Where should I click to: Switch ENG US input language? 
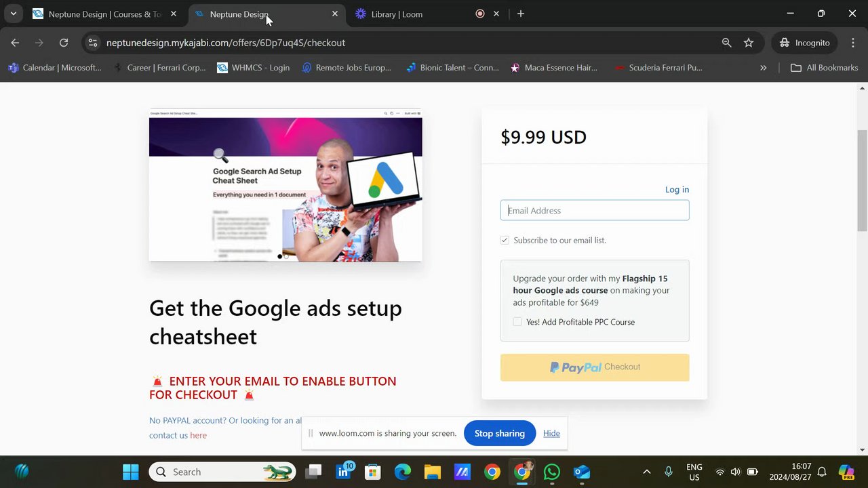pos(694,472)
